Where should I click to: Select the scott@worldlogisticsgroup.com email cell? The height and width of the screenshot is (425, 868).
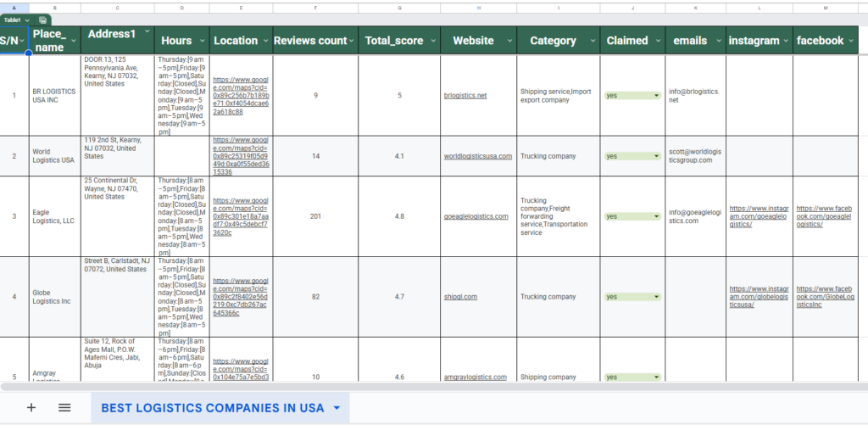coord(695,156)
